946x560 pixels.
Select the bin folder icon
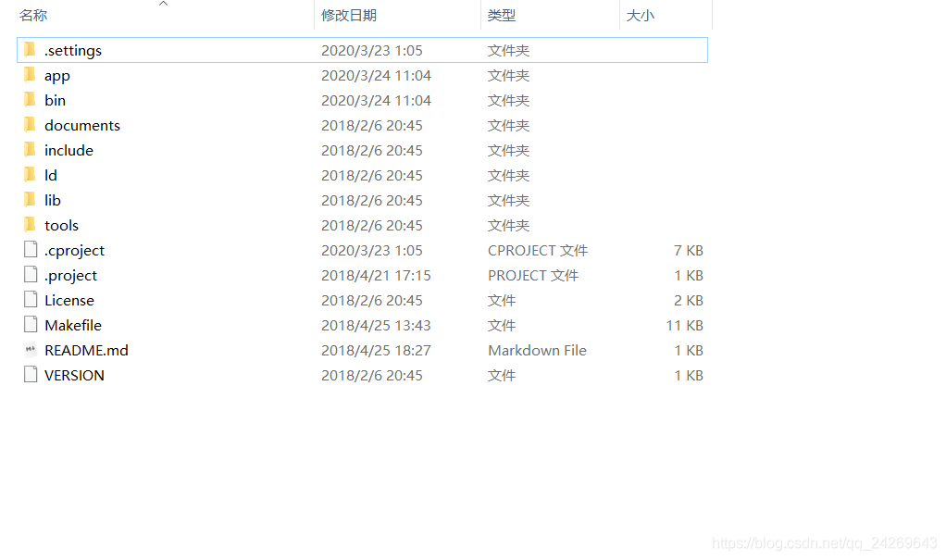click(29, 100)
